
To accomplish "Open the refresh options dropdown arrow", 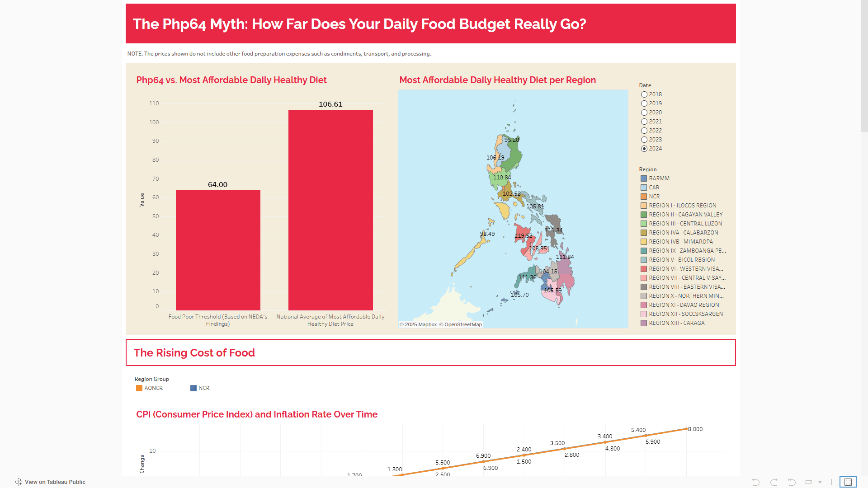I will pyautogui.click(x=820, y=482).
